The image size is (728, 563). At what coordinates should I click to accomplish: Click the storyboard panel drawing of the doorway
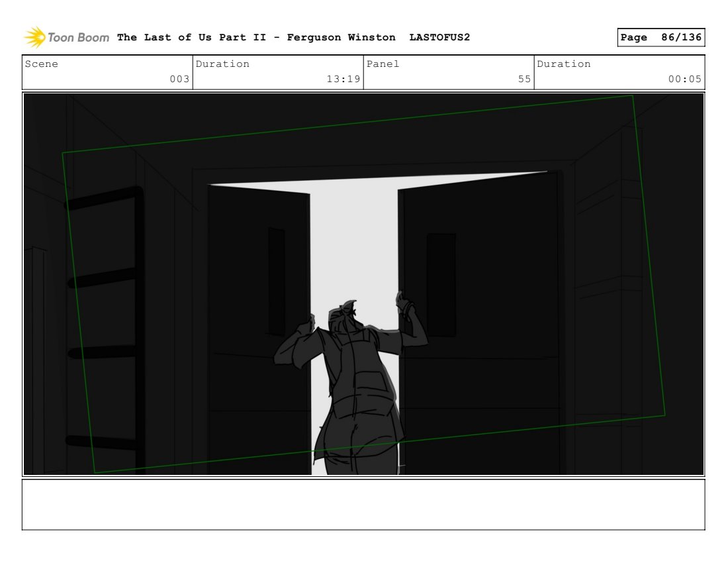click(x=363, y=284)
